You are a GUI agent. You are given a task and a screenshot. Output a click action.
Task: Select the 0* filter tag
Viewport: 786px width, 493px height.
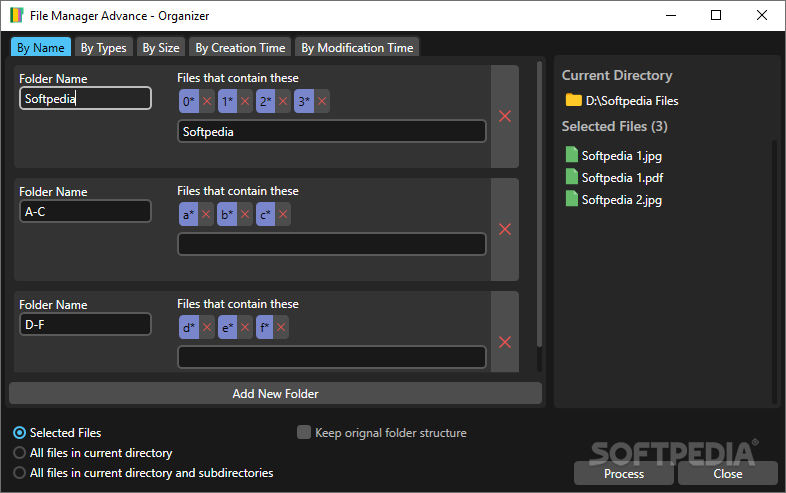point(189,101)
